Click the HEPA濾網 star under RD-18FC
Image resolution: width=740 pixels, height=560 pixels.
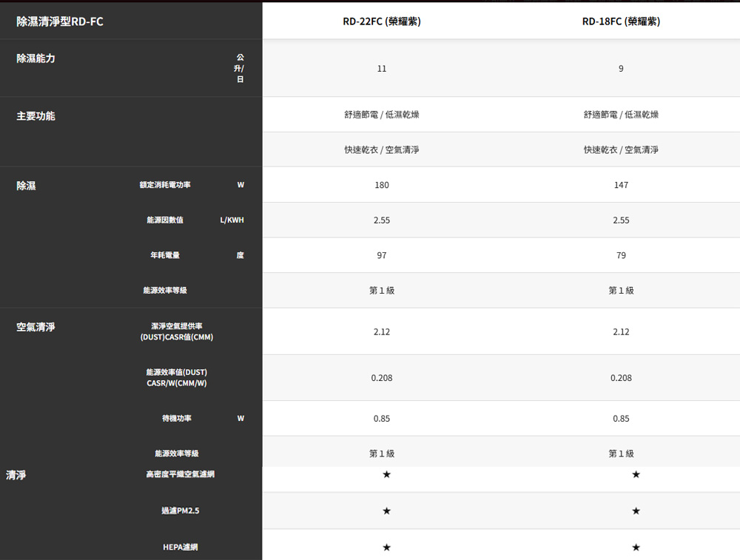tap(636, 547)
